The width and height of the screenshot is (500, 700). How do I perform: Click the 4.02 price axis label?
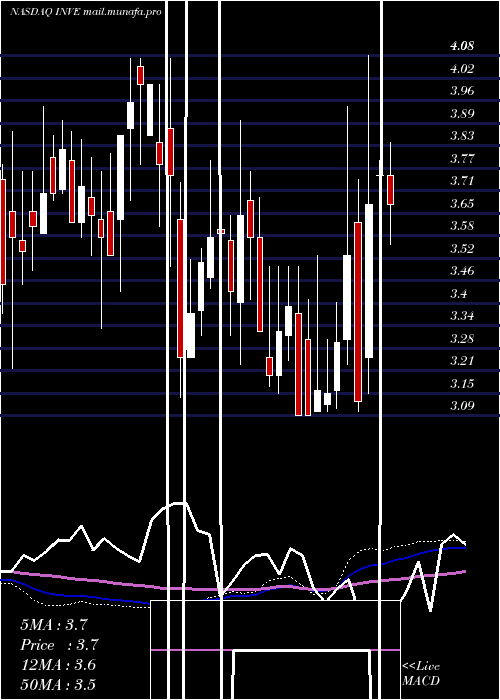click(462, 69)
